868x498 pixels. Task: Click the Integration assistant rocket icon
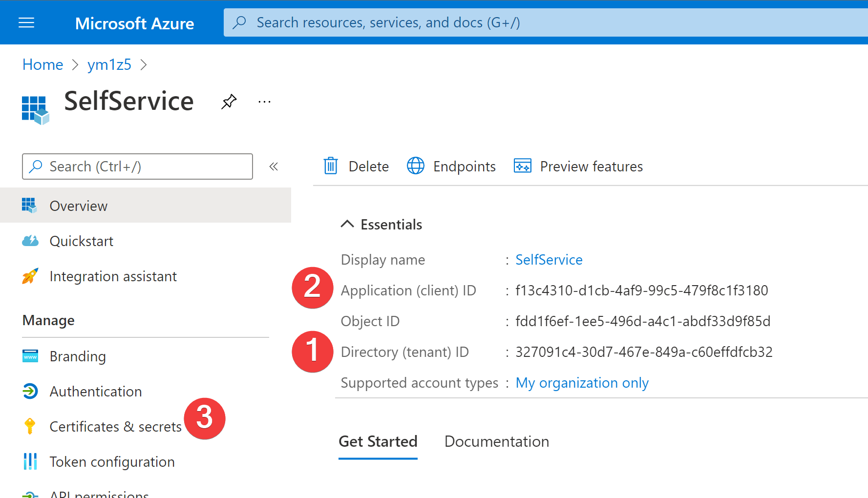tap(30, 276)
